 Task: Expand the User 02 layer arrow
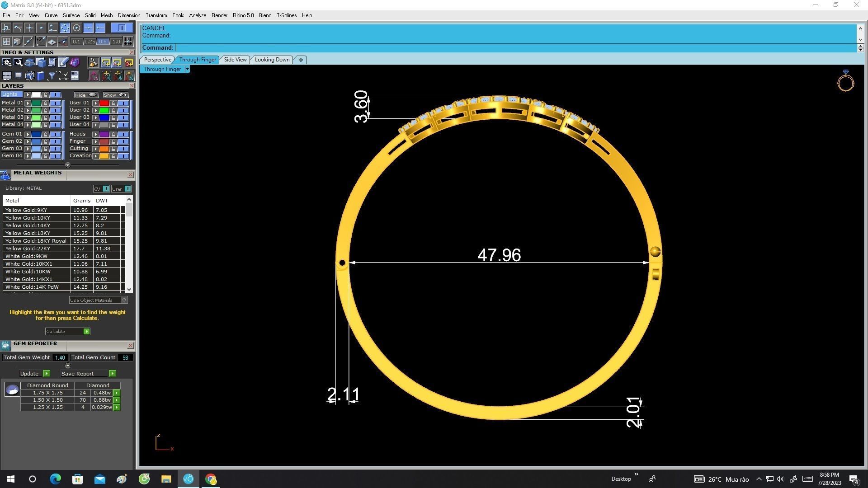point(95,110)
